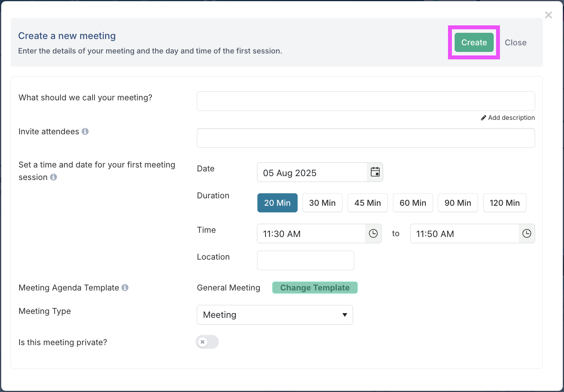Click the meeting name input field
Screen dimensions: 564x392
366,101
